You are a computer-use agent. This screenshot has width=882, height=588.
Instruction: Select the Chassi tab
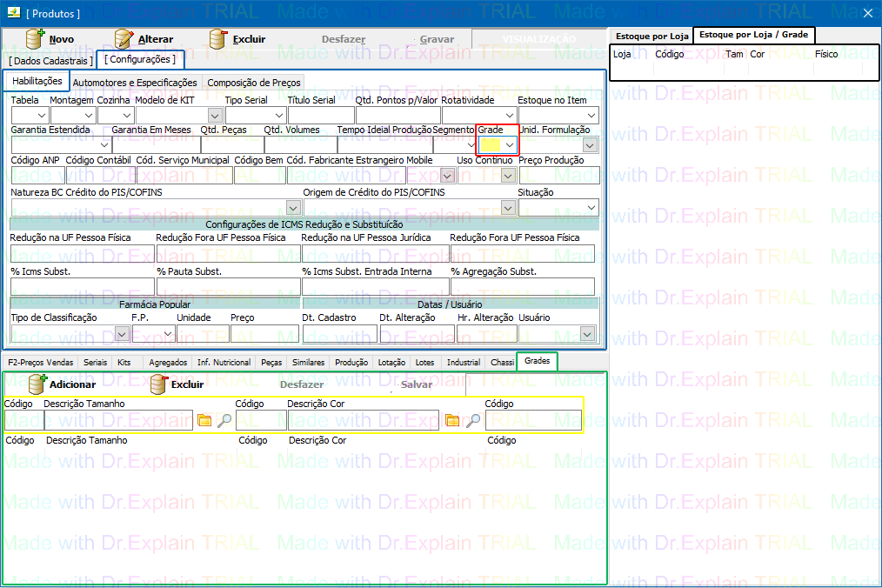point(502,363)
